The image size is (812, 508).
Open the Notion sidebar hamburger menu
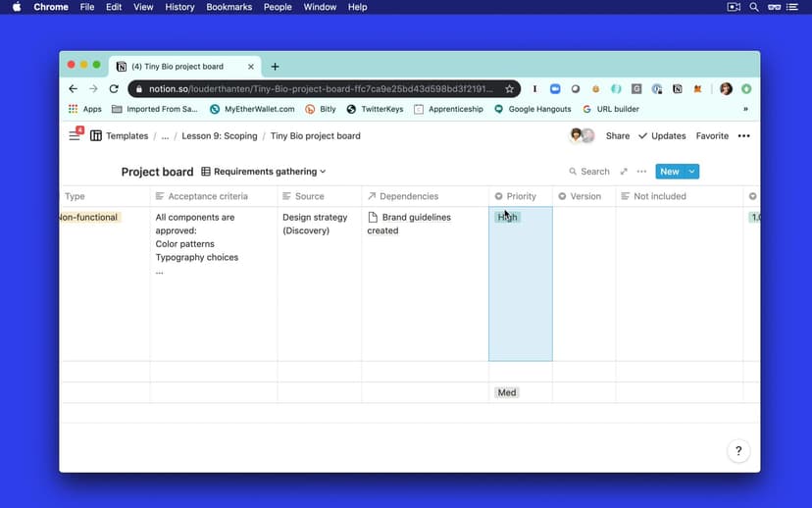(x=75, y=135)
